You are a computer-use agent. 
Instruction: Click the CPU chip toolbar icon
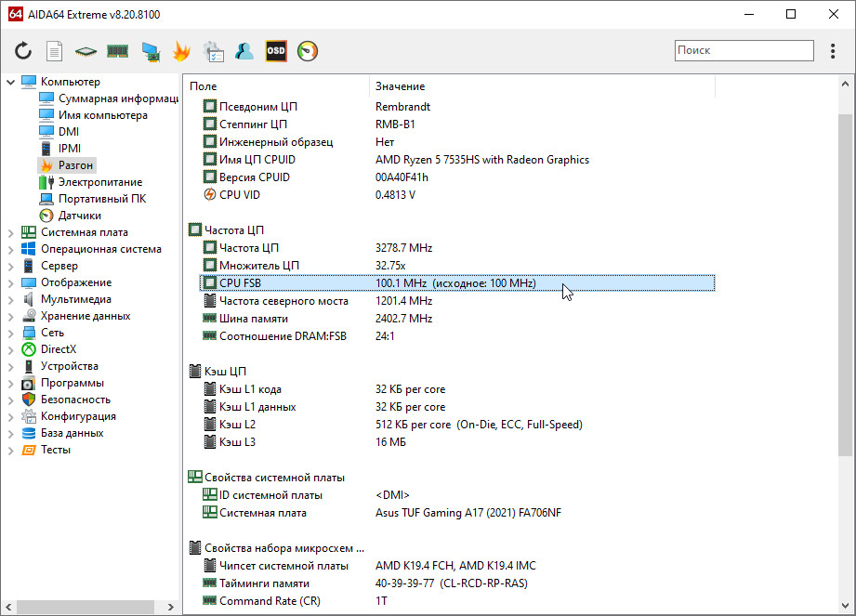click(x=86, y=51)
